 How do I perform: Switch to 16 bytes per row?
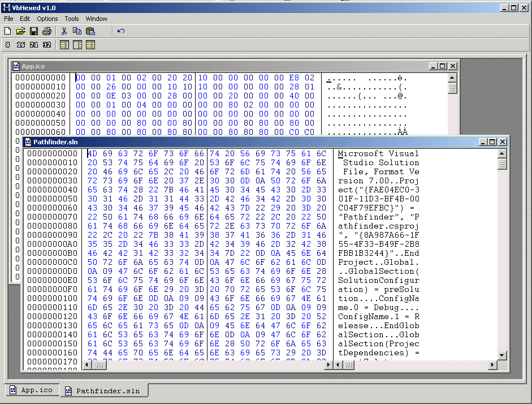coord(21,45)
